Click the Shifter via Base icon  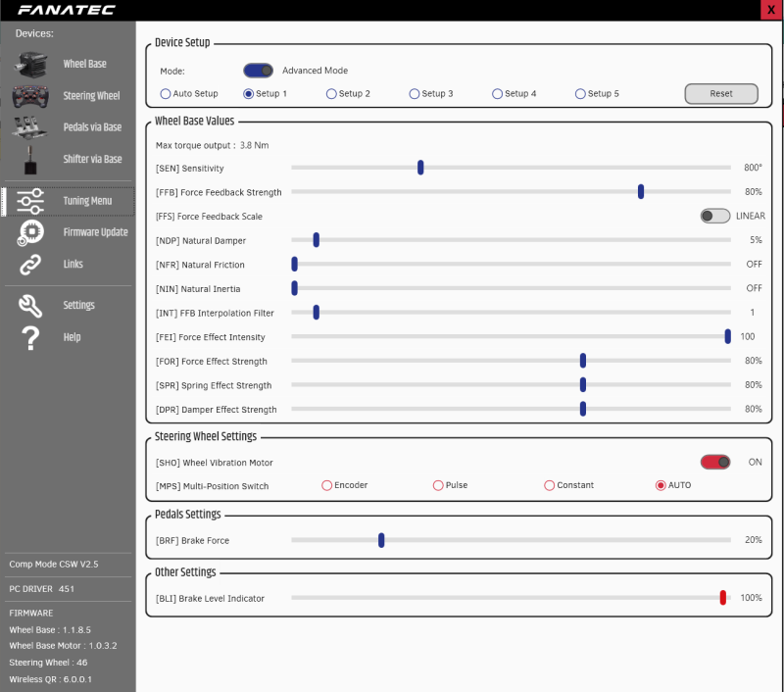[x=30, y=160]
